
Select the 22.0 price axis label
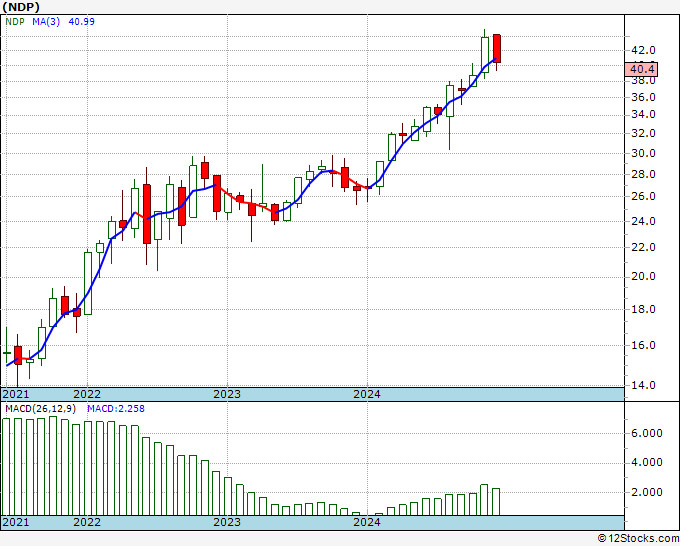643,248
